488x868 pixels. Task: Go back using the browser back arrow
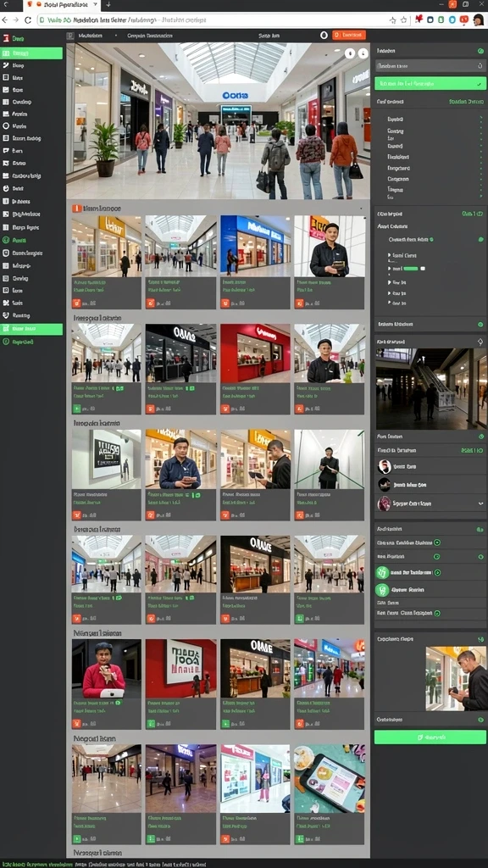(x=5, y=19)
